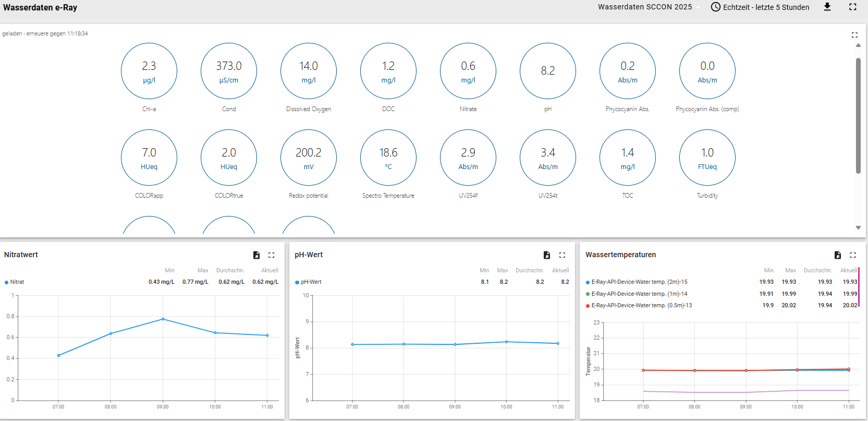This screenshot has width=868, height=421.
Task: Click the gauge panel's vertical scrollbar thumb
Action: coord(858,115)
